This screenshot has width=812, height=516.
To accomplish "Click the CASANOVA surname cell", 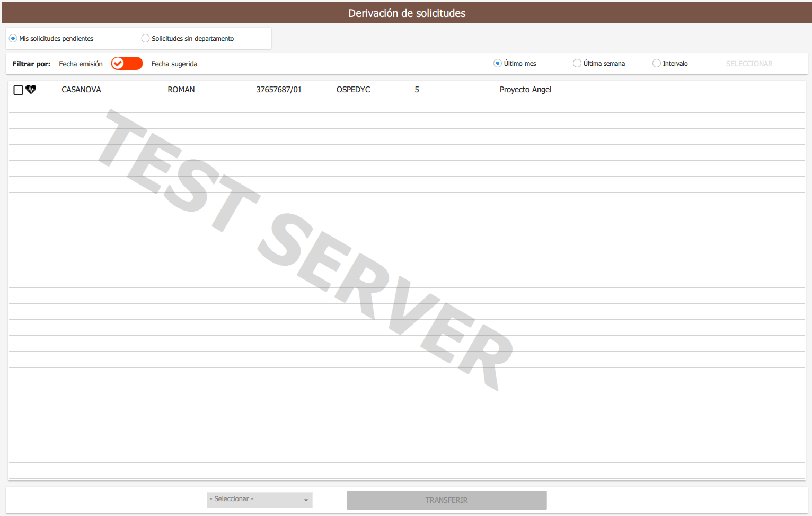I will tap(81, 90).
